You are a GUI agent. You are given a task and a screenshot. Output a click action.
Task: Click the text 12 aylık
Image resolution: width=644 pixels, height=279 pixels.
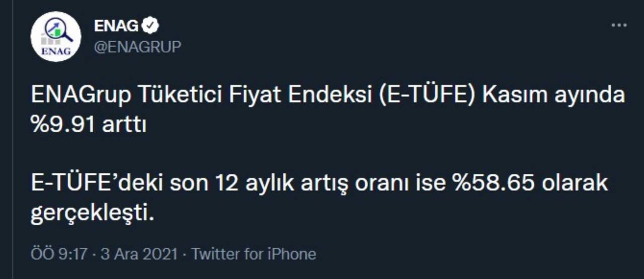pos(250,184)
